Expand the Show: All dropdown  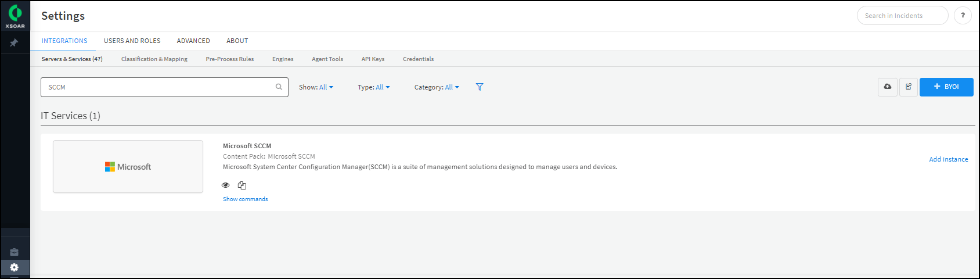[316, 87]
